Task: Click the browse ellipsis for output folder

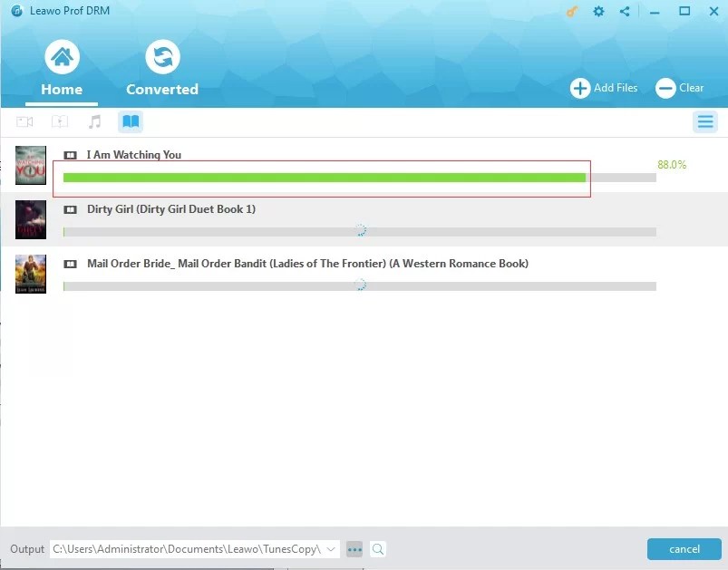Action: 354,549
